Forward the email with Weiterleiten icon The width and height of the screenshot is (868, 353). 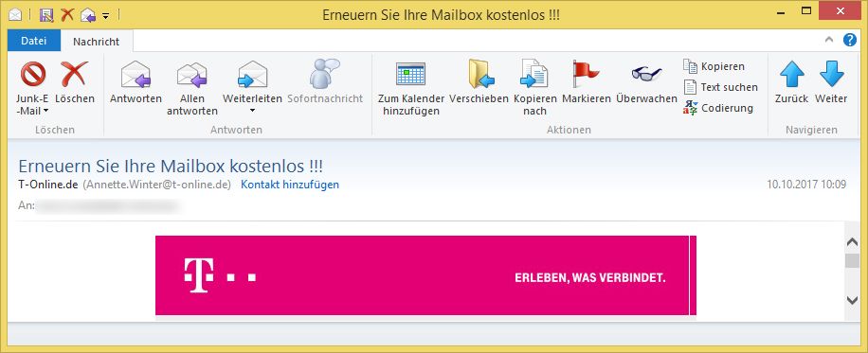click(x=252, y=74)
